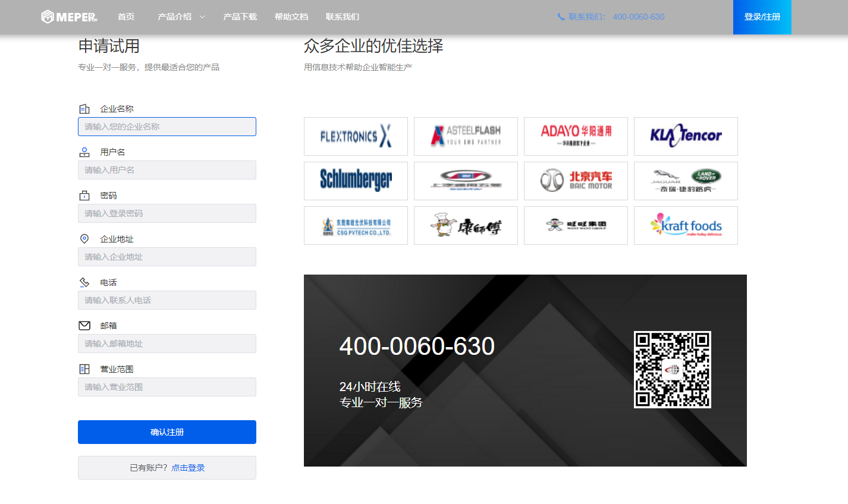Click the Schlumberger partner logo
This screenshot has width=848, height=504.
(356, 181)
